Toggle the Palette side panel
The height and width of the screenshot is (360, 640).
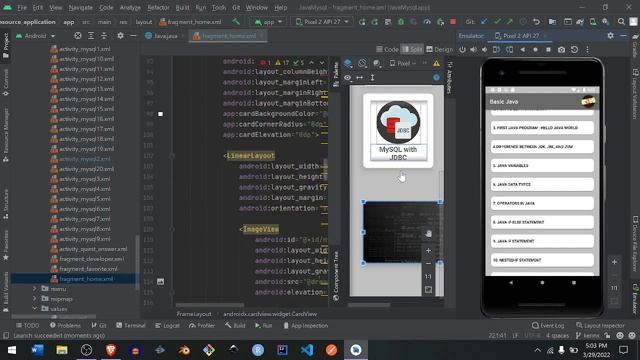(x=336, y=74)
